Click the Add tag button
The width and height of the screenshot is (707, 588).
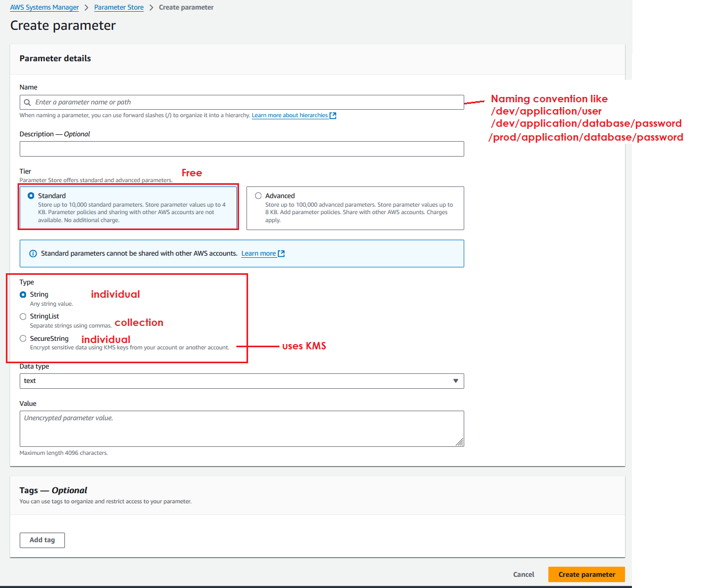click(42, 540)
